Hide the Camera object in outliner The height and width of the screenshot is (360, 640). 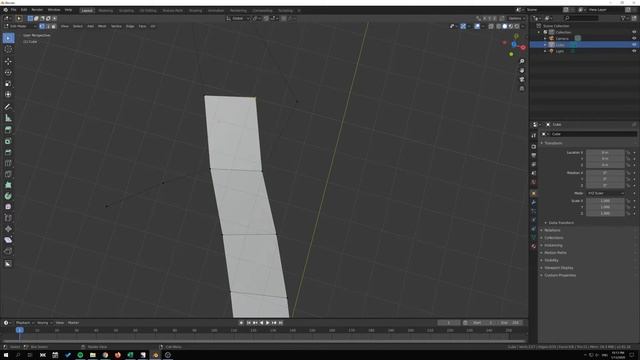click(634, 38)
